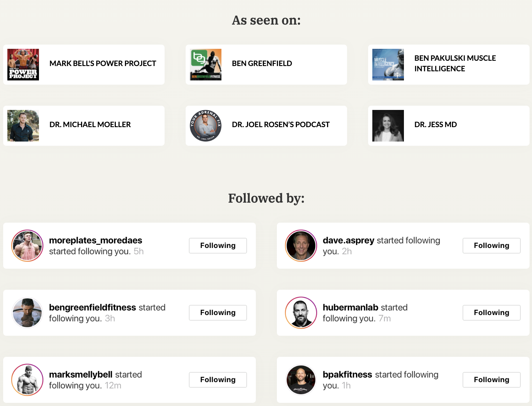Open Dr. Joel Rosen's Podcast link

pyautogui.click(x=281, y=124)
